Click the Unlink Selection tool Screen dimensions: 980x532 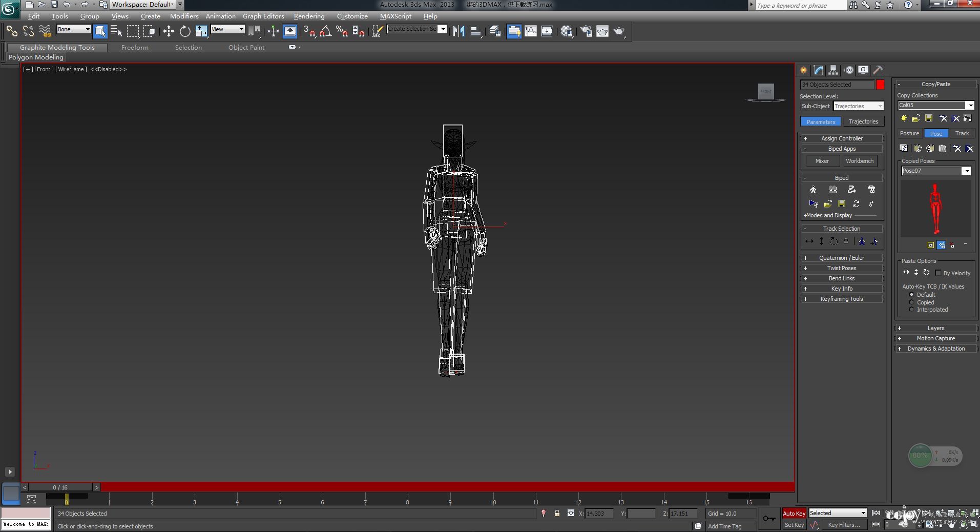click(x=28, y=31)
